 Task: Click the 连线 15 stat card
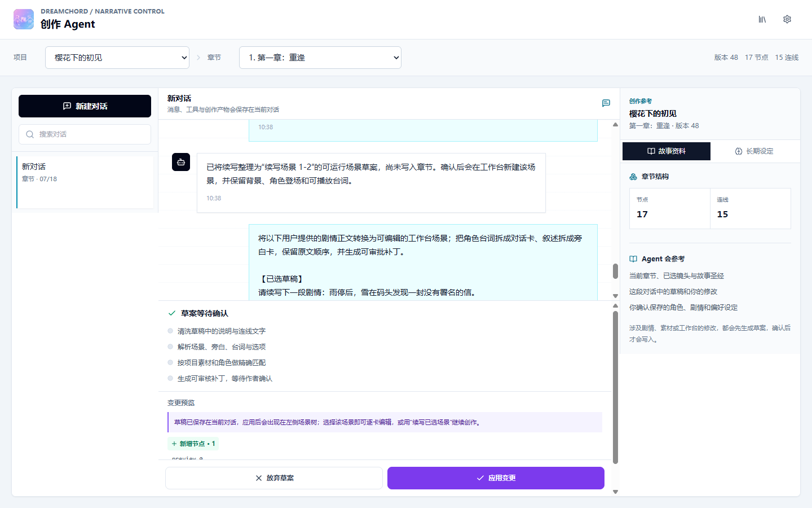[x=751, y=209]
